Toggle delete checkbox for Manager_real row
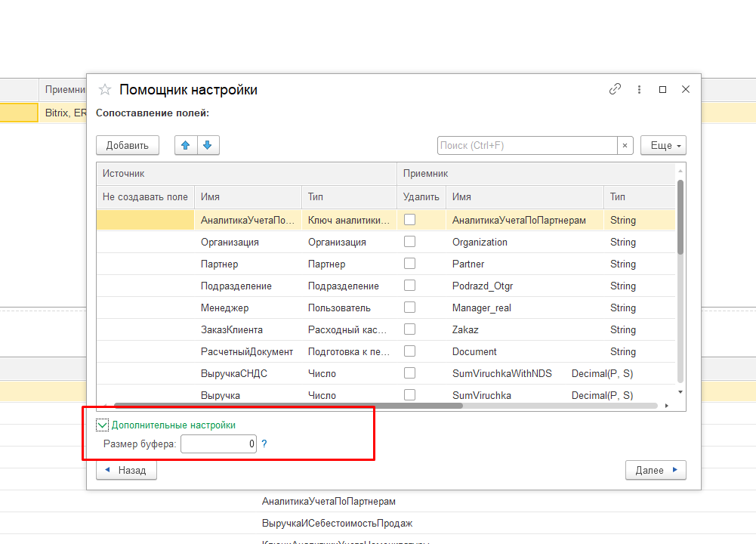This screenshot has height=544, width=756. pyautogui.click(x=410, y=308)
